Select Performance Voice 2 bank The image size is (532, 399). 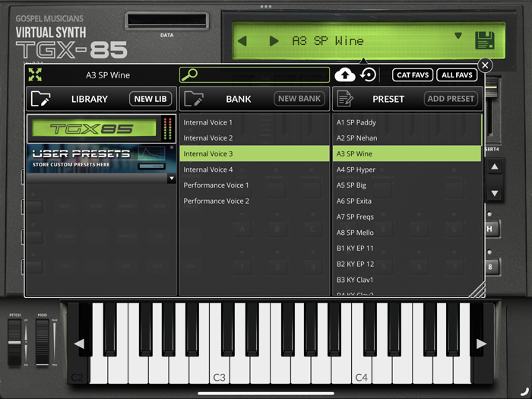255,201
